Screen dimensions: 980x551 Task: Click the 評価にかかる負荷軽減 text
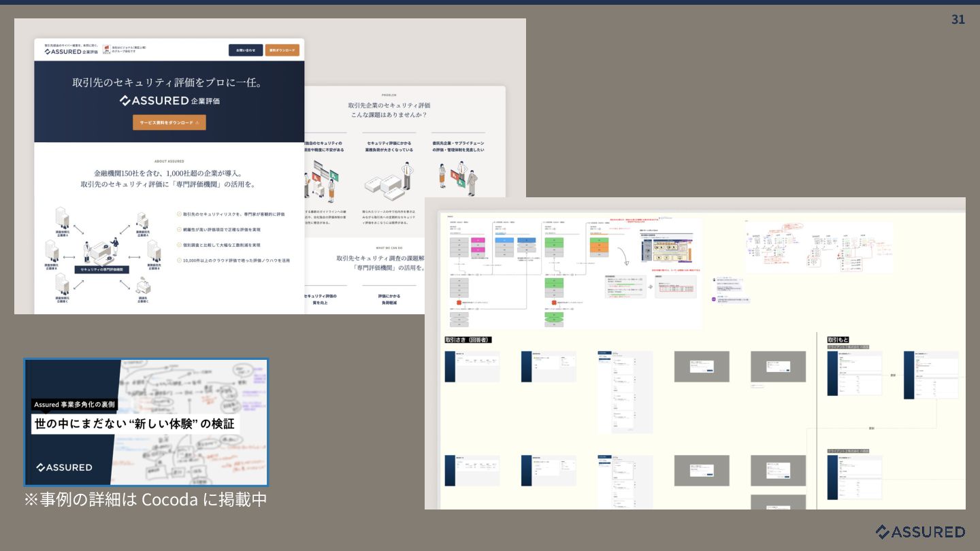[388, 300]
